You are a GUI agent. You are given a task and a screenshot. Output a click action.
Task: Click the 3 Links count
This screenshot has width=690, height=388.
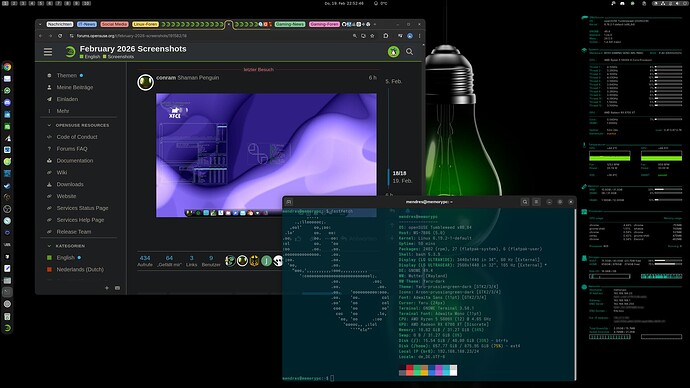[191, 261]
